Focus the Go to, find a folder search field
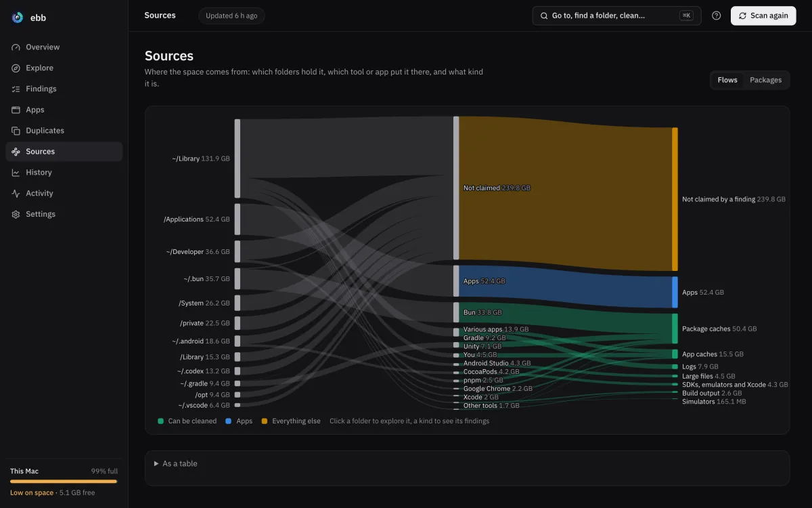The height and width of the screenshot is (508, 812). pyautogui.click(x=616, y=16)
